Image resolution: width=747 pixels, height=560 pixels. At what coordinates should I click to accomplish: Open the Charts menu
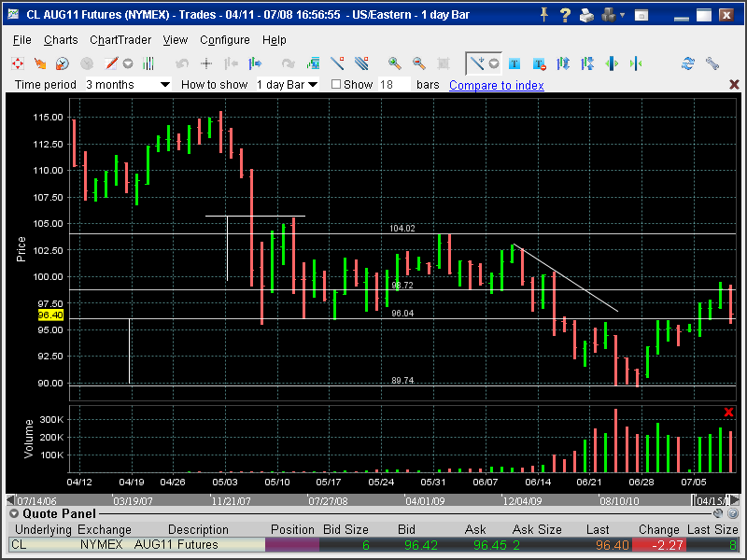pyautogui.click(x=61, y=40)
